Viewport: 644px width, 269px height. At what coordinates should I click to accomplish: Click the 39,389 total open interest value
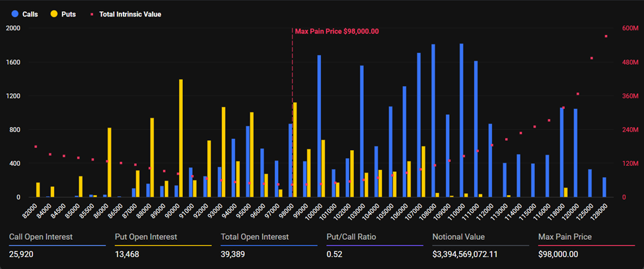tap(233, 254)
